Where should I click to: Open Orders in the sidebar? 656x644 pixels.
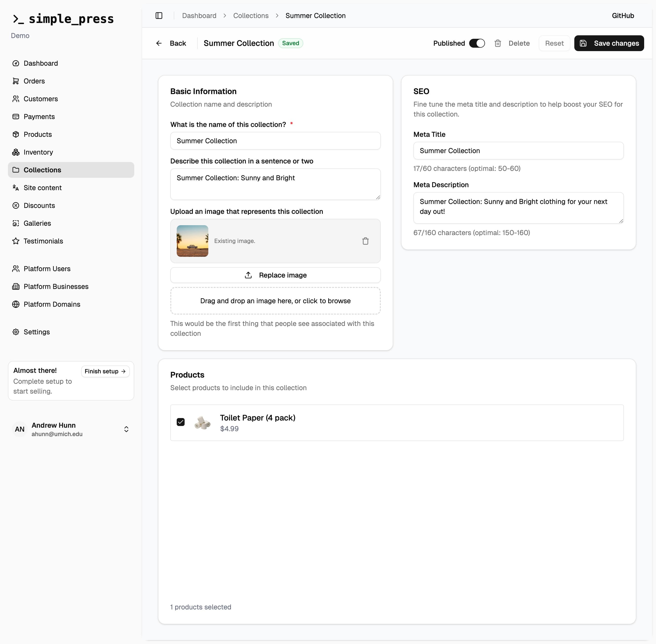point(71,81)
